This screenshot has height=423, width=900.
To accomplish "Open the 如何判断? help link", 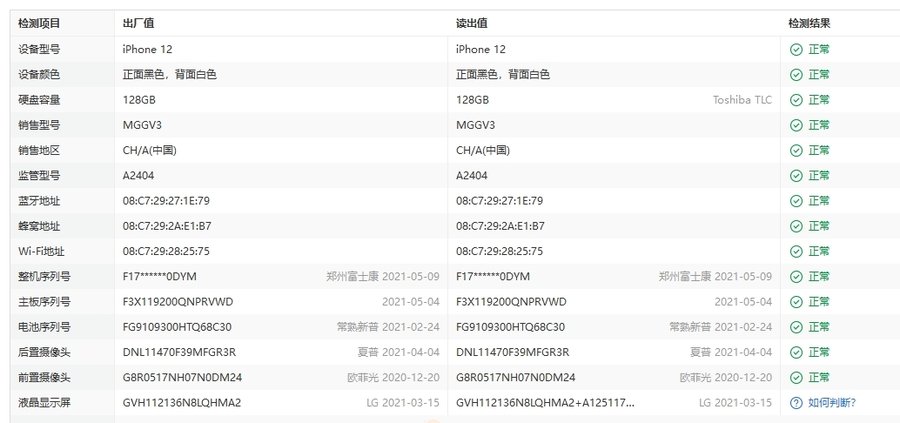I will pos(832,403).
